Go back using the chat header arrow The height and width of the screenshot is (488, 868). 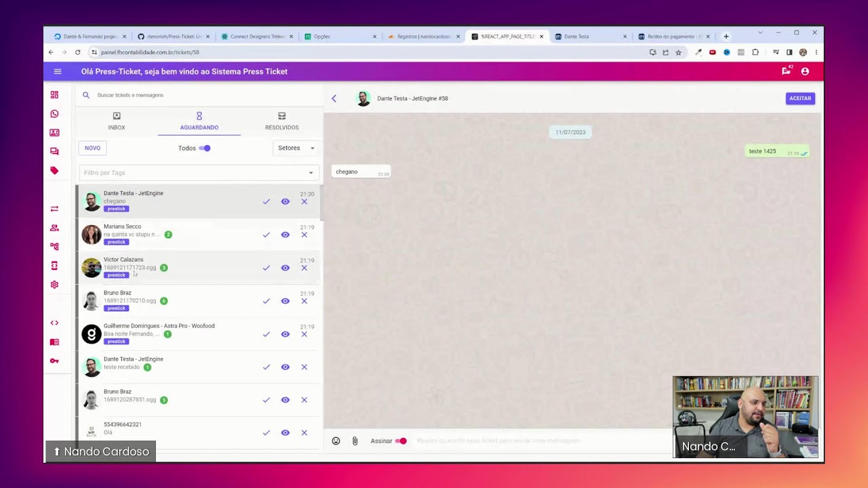point(334,98)
